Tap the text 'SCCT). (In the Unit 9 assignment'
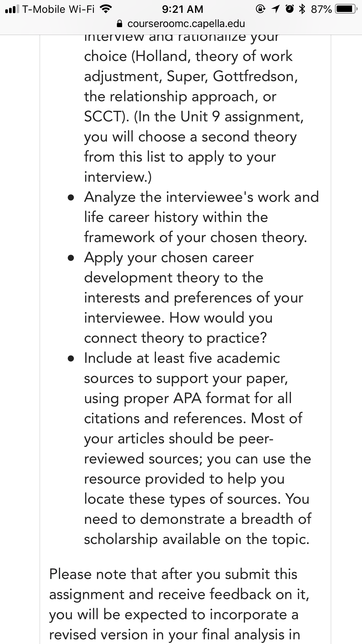This screenshot has height=644, width=362. (x=194, y=117)
